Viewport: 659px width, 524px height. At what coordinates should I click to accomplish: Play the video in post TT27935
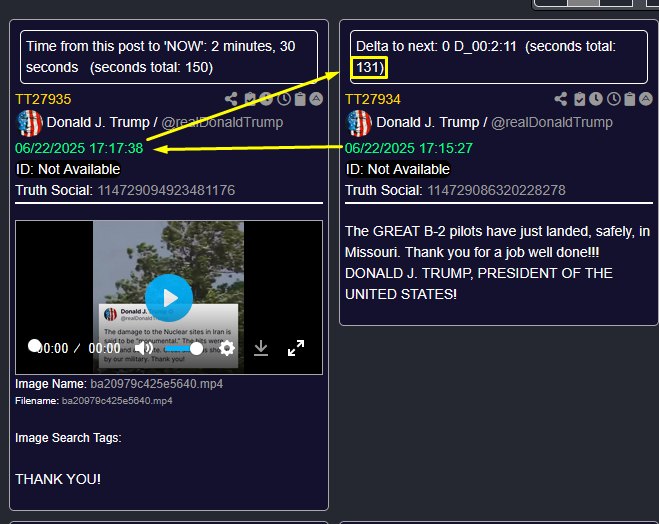pyautogui.click(x=169, y=298)
